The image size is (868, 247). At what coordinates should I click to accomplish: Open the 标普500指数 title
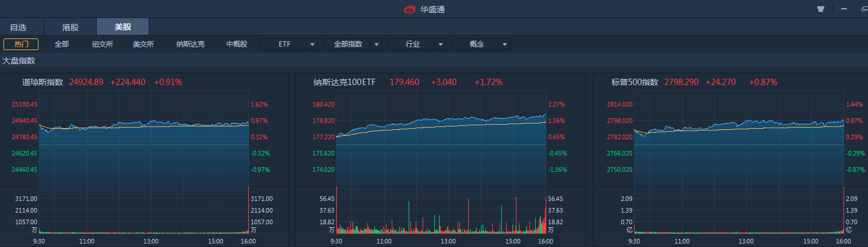click(x=635, y=82)
